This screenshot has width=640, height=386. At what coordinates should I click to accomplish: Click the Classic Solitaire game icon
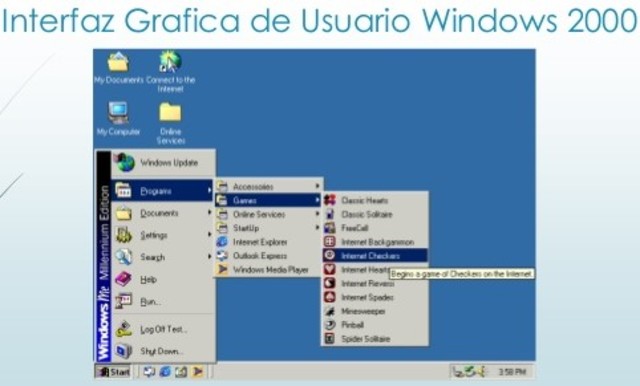tap(330, 214)
